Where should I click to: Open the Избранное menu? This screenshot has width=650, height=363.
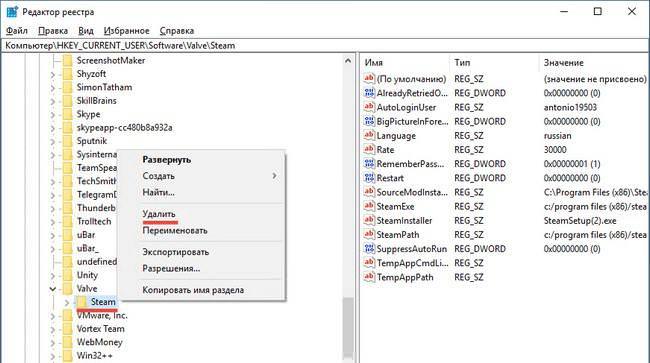tap(126, 31)
